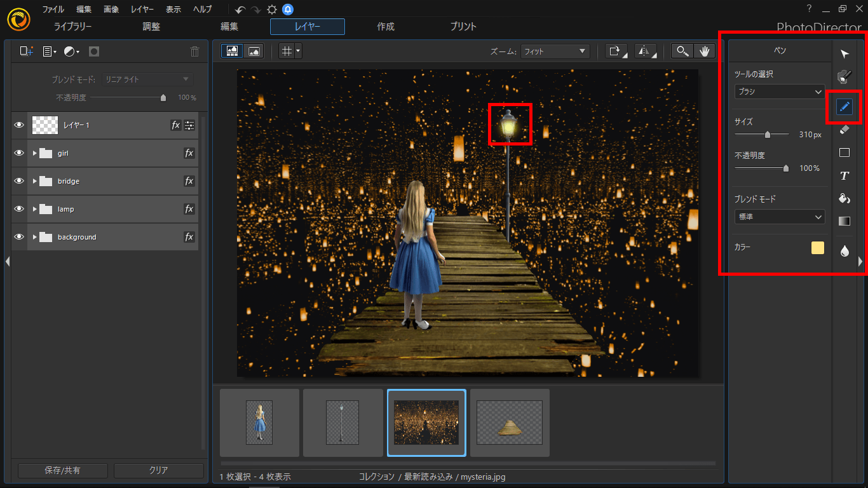Screen dimensions: 868x488
Task: Collapse the left panel with arrow
Action: pyautogui.click(x=7, y=261)
